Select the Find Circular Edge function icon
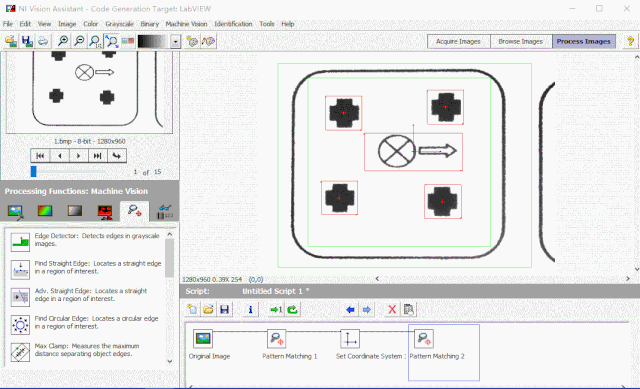Screen dimensions: 640x389 click(x=20, y=325)
